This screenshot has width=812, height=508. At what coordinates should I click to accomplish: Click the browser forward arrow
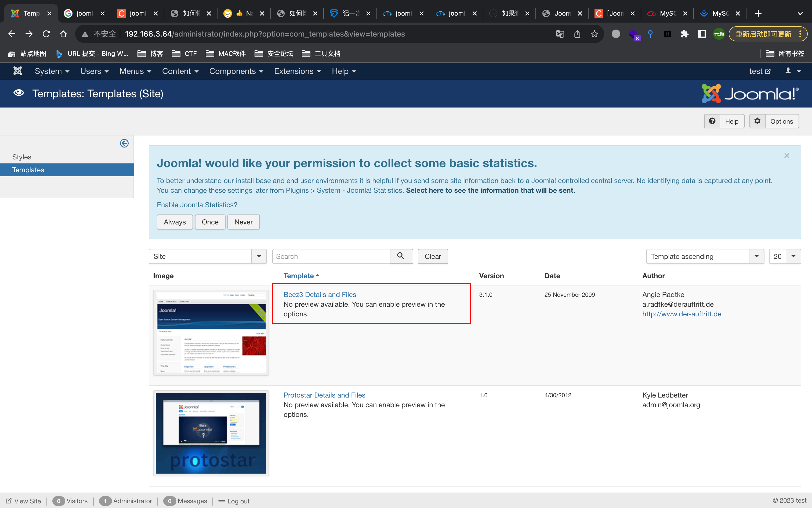click(29, 34)
